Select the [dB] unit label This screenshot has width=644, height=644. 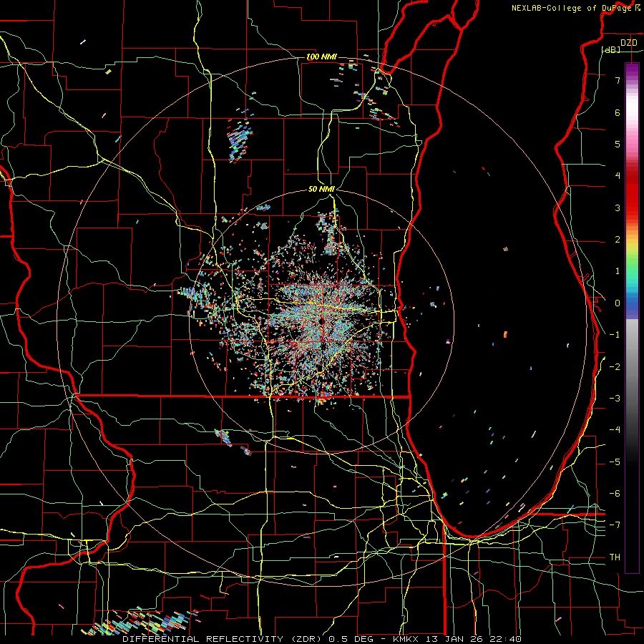(611, 49)
